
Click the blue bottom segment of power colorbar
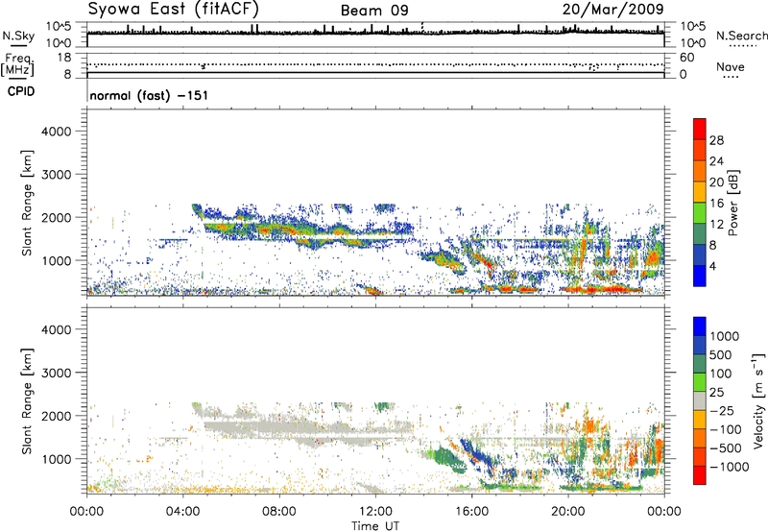pyautogui.click(x=700, y=276)
